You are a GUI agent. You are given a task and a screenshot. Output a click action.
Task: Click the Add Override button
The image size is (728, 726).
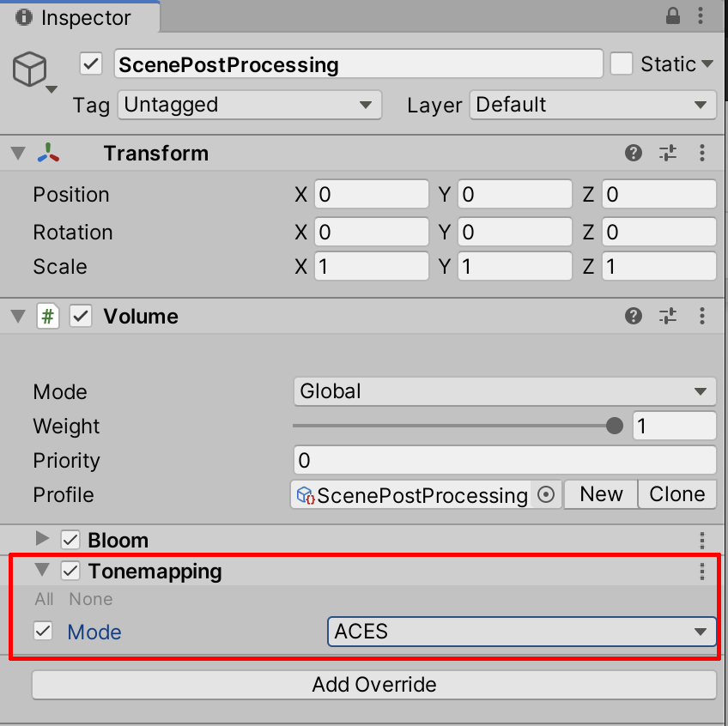click(x=374, y=685)
